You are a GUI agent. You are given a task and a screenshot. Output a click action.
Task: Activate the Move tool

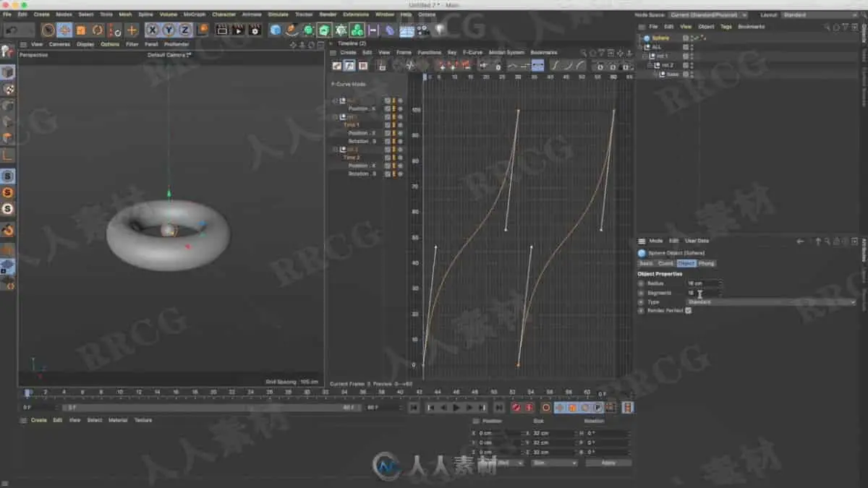pos(64,30)
